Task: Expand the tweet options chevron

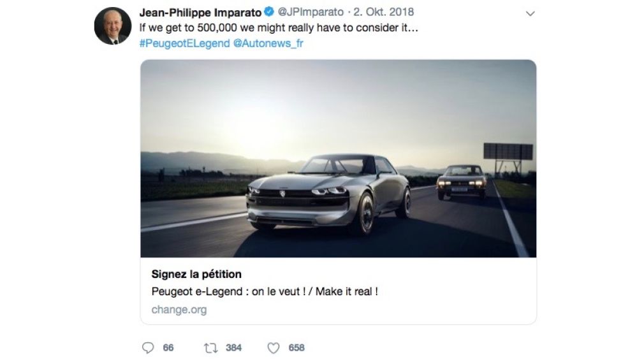Action: coord(529,13)
